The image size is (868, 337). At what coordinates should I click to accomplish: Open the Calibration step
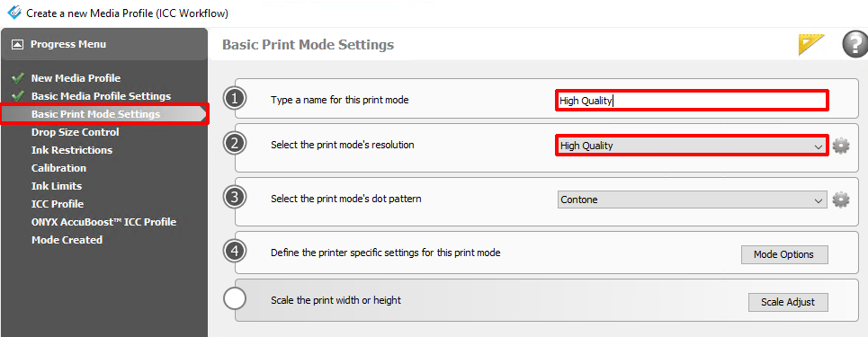[58, 168]
